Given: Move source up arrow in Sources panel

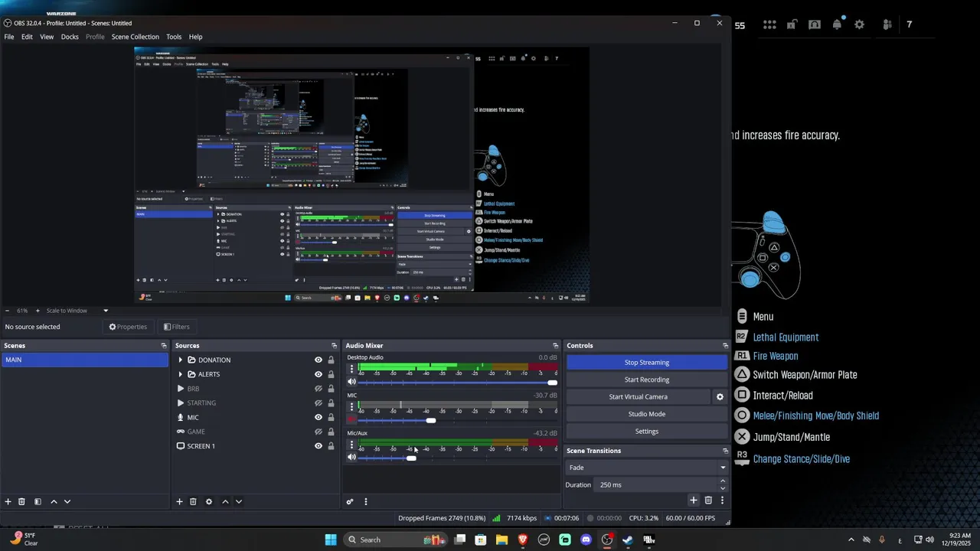Looking at the screenshot, I should coord(225,501).
